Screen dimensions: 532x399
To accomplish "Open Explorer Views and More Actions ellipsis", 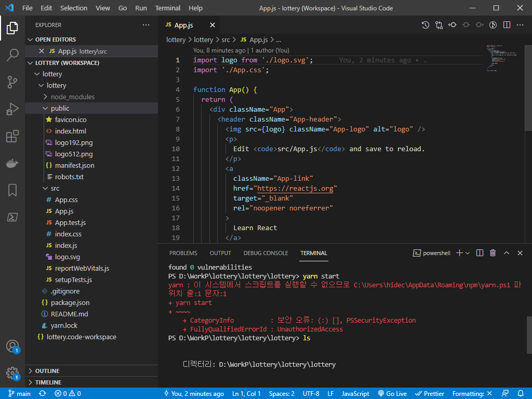I will tap(146, 25).
